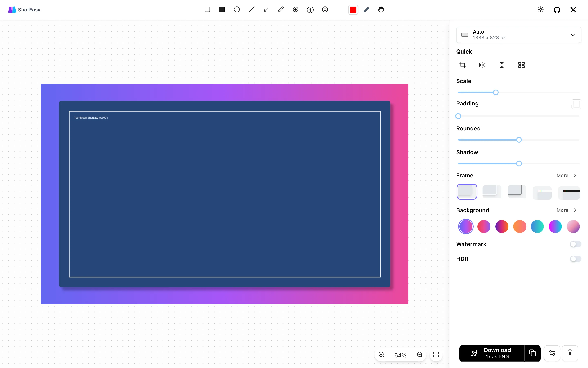Download image as 1x PNG
This screenshot has height=368, width=588.
coord(492,353)
